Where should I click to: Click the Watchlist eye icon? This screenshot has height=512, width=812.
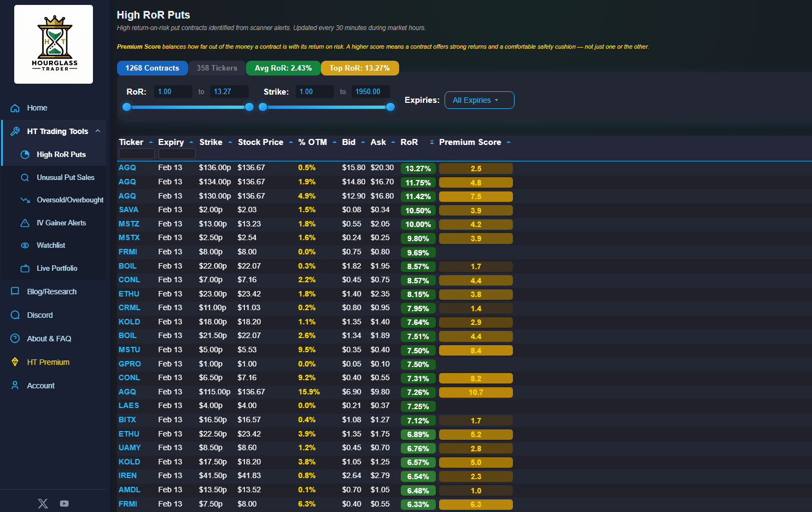click(x=25, y=246)
